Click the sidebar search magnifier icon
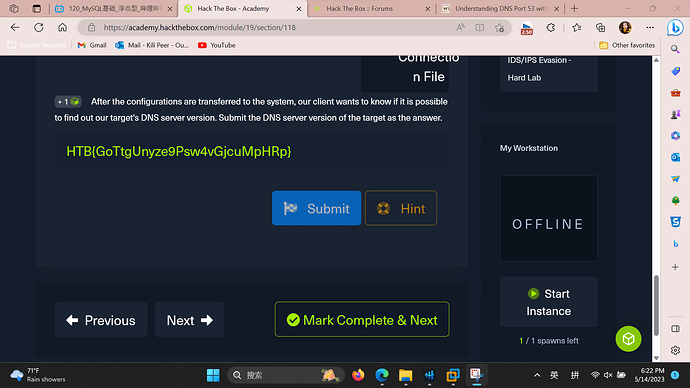Screen dimensions: 690x388 pos(675,49)
